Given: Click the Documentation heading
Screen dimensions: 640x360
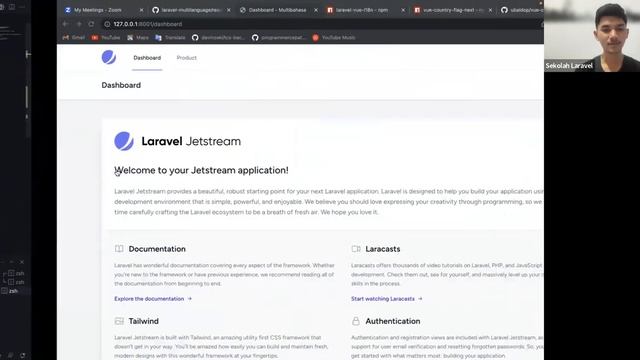Looking at the screenshot, I should pyautogui.click(x=157, y=249).
